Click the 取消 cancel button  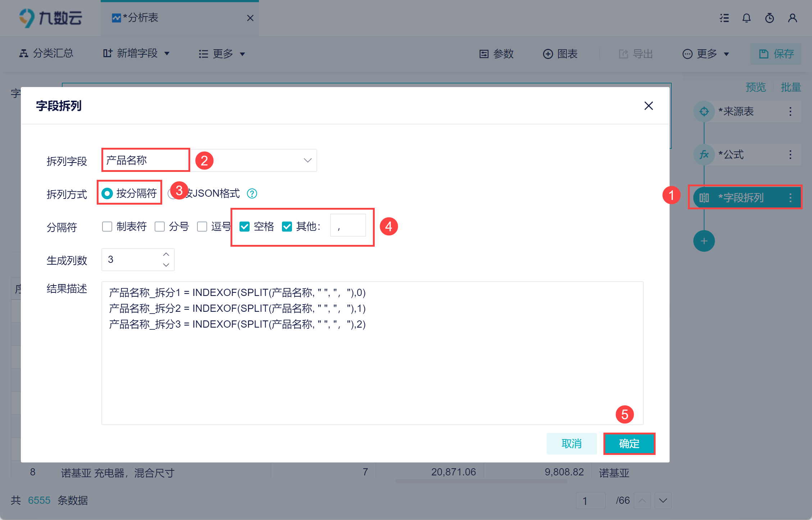point(571,443)
